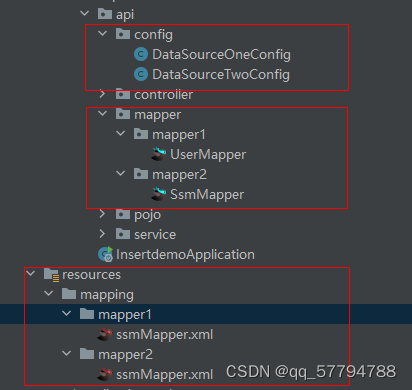The height and width of the screenshot is (390, 412).
Task: Click the mapping folder icon
Action: [69, 294]
